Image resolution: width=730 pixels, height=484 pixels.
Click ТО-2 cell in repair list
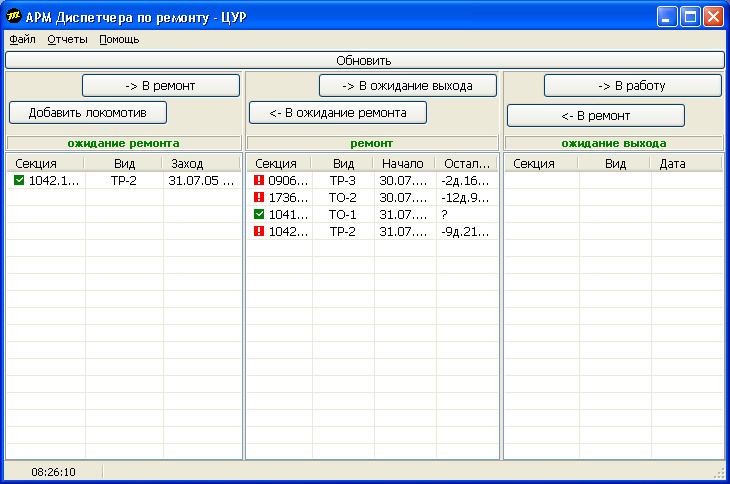tap(343, 197)
